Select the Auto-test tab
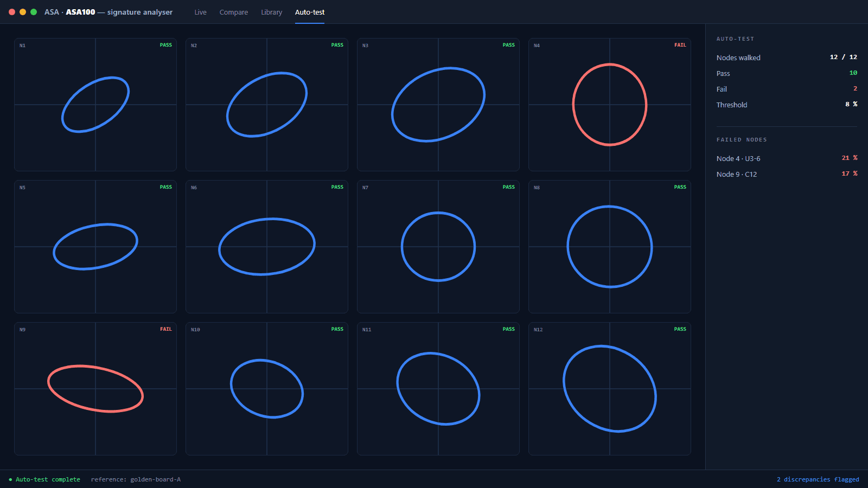 coord(310,12)
